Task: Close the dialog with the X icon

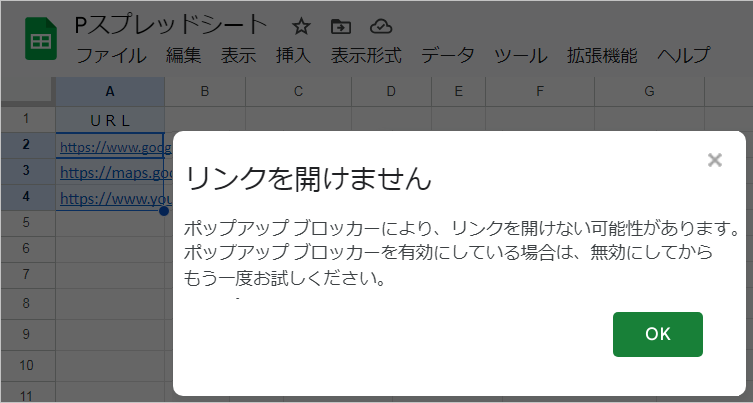Action: click(x=714, y=159)
